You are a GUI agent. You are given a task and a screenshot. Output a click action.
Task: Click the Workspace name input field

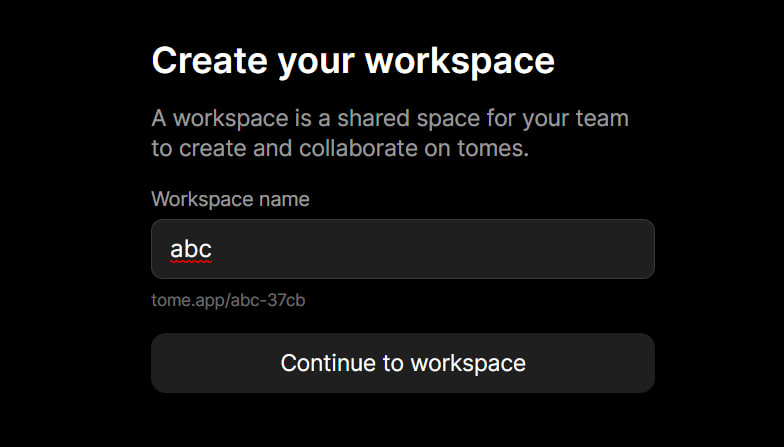pos(402,249)
